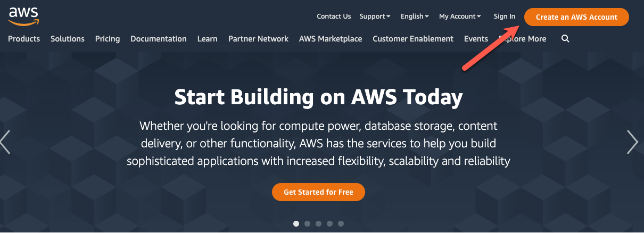Open the Solutions menu
The height and width of the screenshot is (233, 644).
coord(68,39)
